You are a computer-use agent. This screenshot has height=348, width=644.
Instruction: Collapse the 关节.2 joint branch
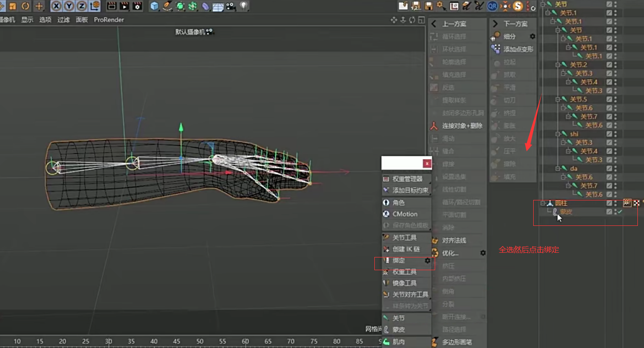click(557, 65)
